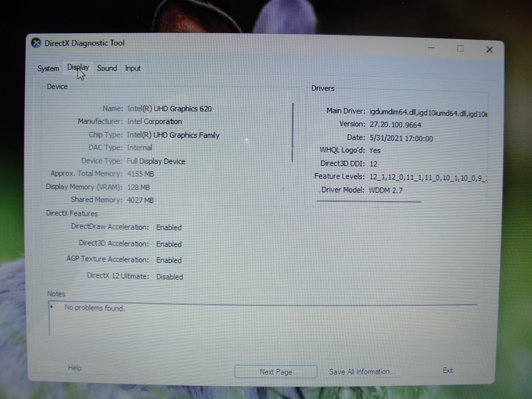This screenshot has width=532, height=399.
Task: Click driver version '27.20.100.9664'
Action: coord(395,125)
